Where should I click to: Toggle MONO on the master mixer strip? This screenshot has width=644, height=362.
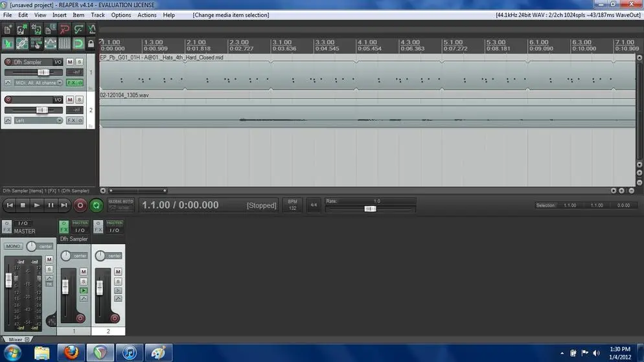[x=13, y=246]
